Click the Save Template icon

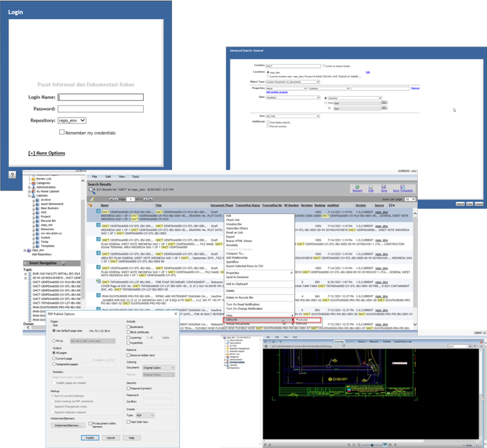coord(402,187)
